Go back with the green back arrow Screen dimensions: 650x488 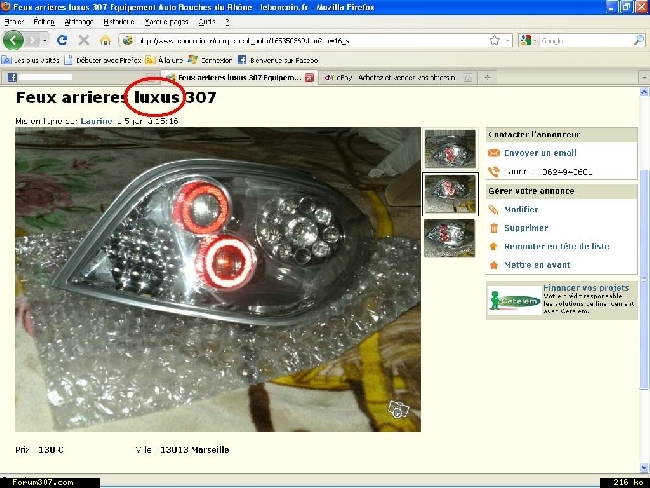coord(13,40)
